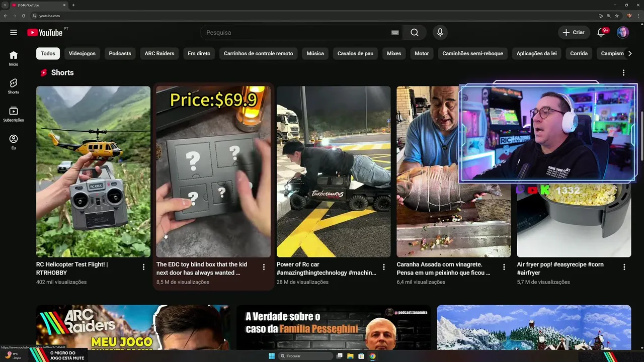This screenshot has width=644, height=362.
Task: Open the ARC Raiders MEU JOGO video thumbnail
Action: [133, 327]
